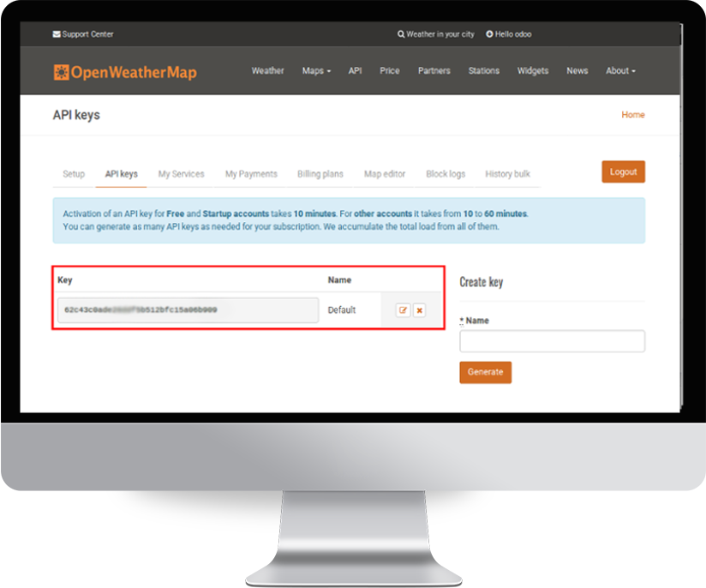Screen dimensions: 706x588
Task: Open the API nav item
Action: click(355, 71)
